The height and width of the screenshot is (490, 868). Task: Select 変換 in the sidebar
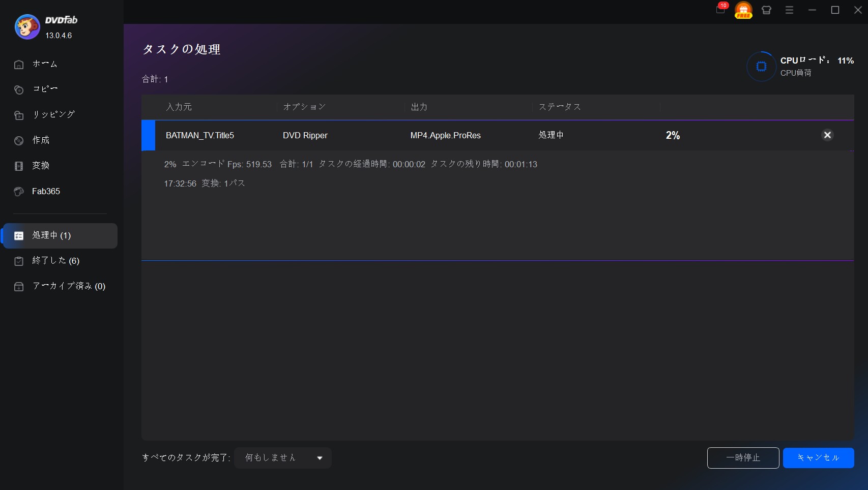click(x=41, y=166)
